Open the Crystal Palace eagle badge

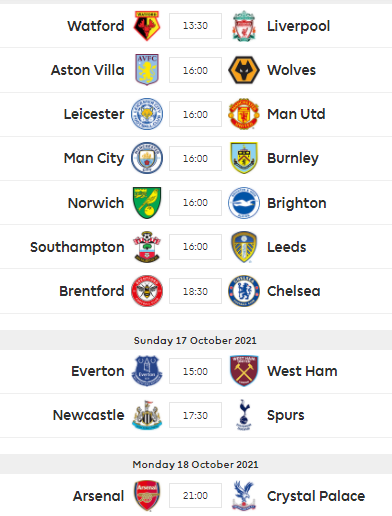(x=244, y=496)
